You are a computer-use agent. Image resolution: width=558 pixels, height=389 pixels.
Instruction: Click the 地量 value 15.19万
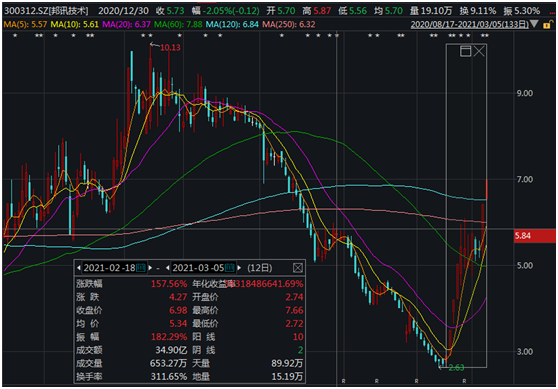(x=287, y=376)
